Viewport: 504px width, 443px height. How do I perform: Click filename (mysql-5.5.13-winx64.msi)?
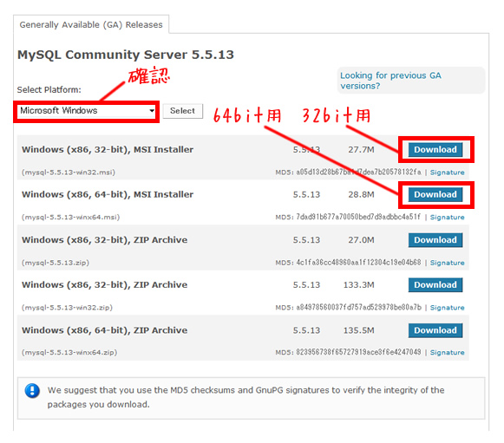point(71,218)
